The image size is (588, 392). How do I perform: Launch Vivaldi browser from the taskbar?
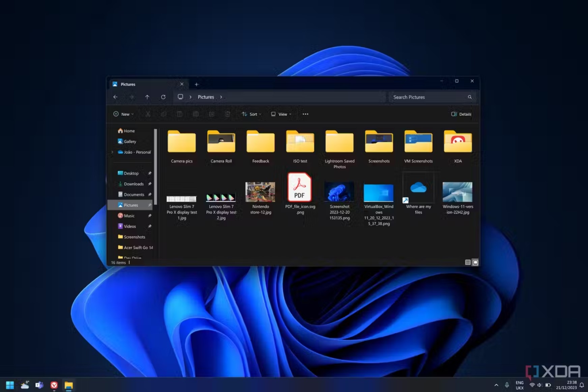click(x=54, y=385)
